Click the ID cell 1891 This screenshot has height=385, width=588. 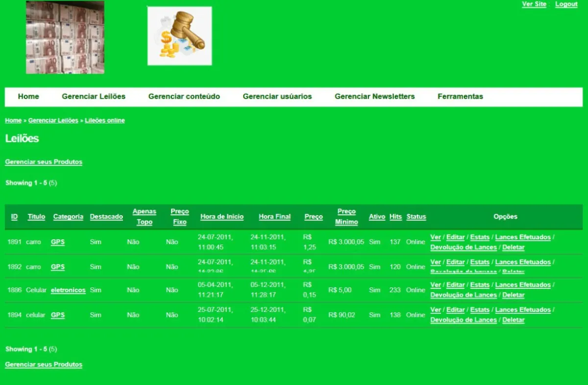(x=15, y=242)
